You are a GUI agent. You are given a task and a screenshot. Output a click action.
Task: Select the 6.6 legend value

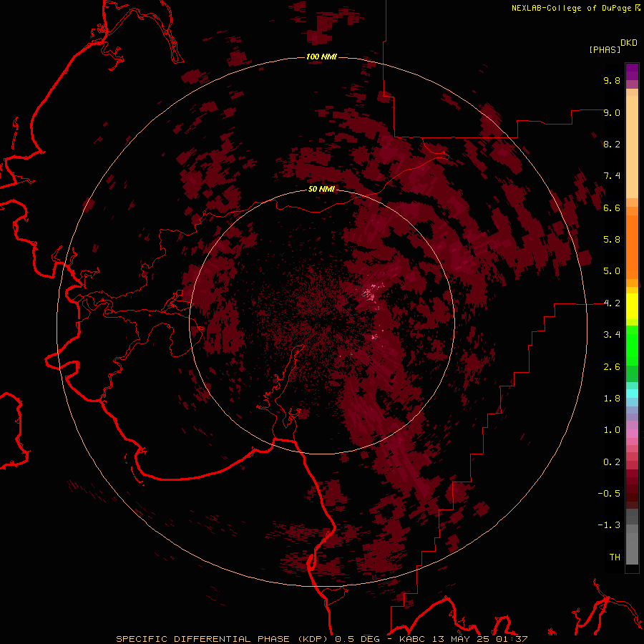[612, 208]
